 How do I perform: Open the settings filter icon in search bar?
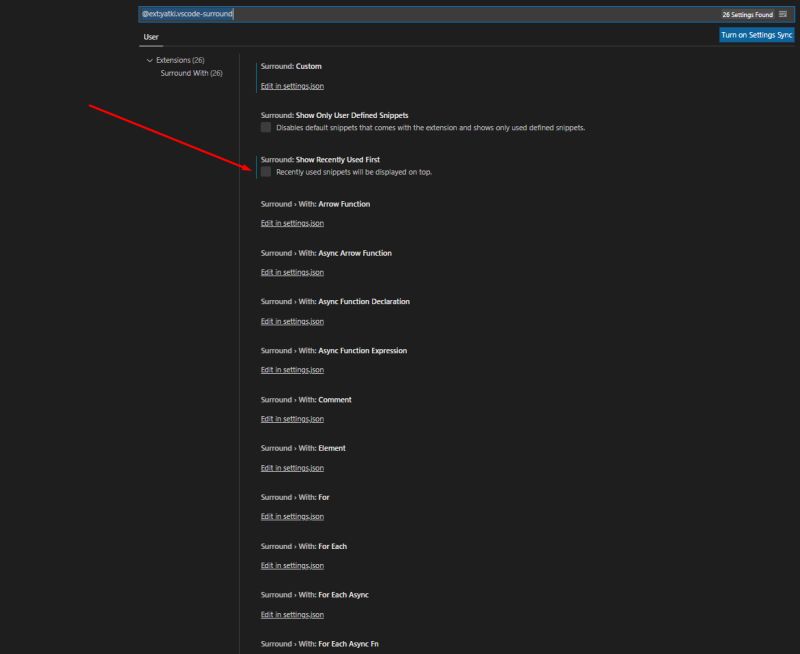(783, 13)
